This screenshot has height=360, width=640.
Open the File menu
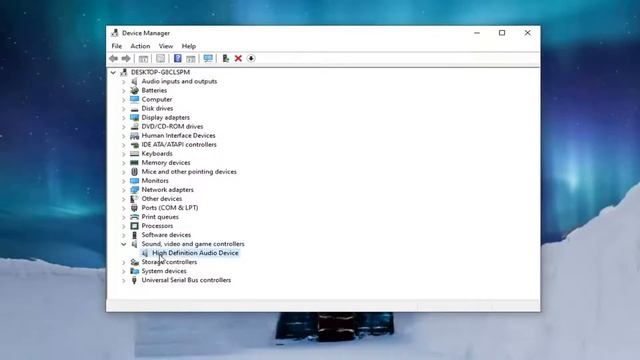click(117, 46)
